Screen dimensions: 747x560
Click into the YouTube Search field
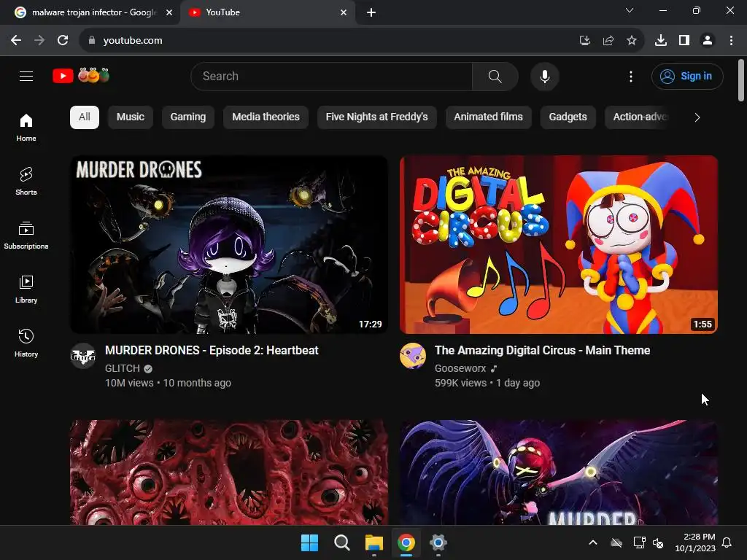331,76
